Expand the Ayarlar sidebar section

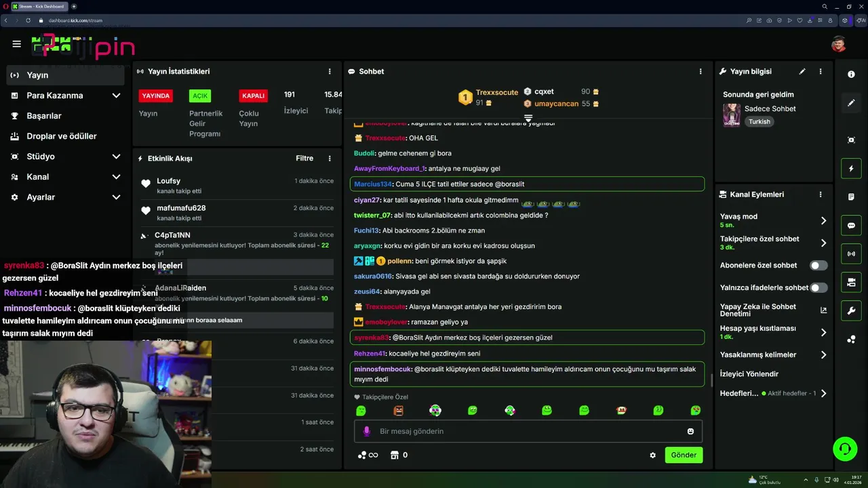[116, 197]
